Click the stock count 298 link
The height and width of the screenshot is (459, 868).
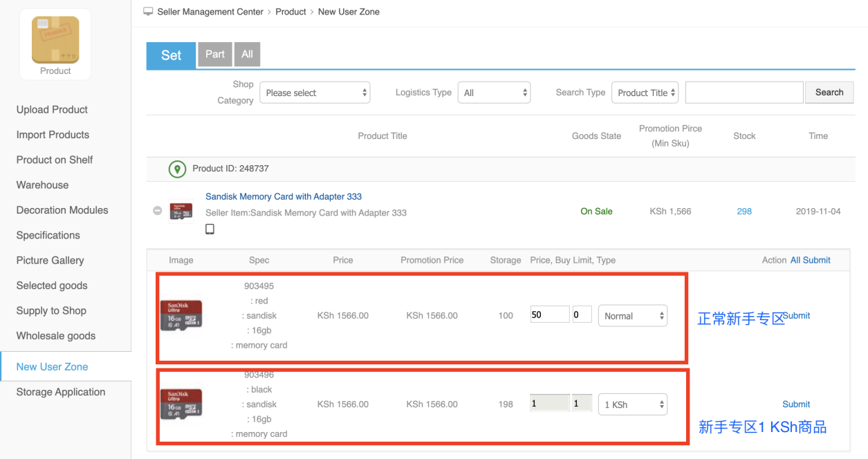744,212
